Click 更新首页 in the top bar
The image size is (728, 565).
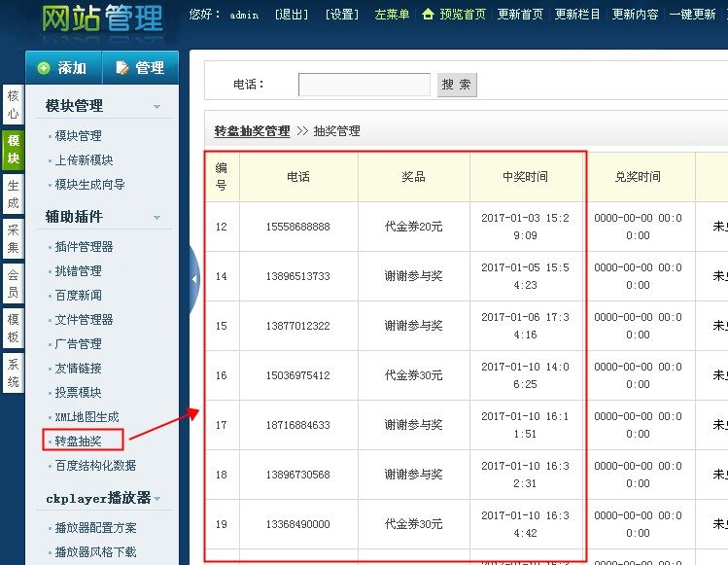[x=520, y=15]
